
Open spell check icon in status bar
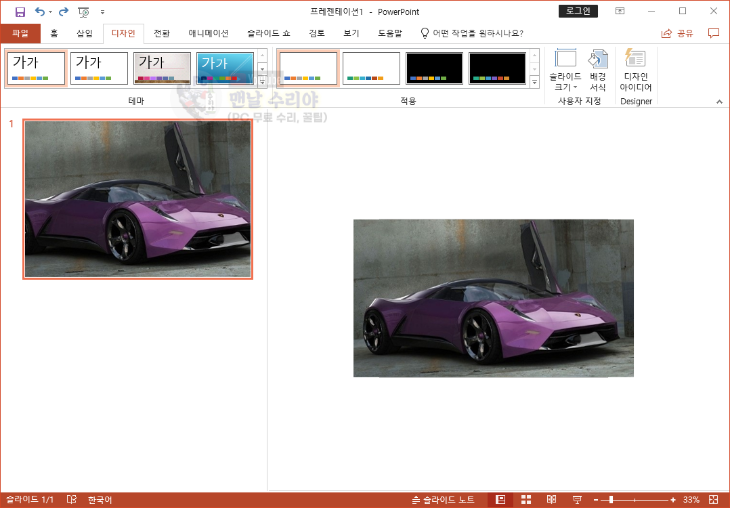tap(72, 500)
